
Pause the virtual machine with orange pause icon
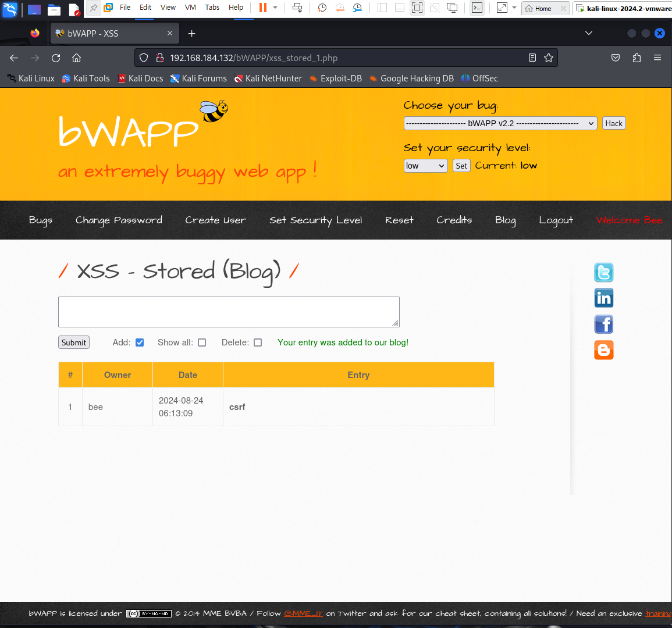(x=263, y=8)
